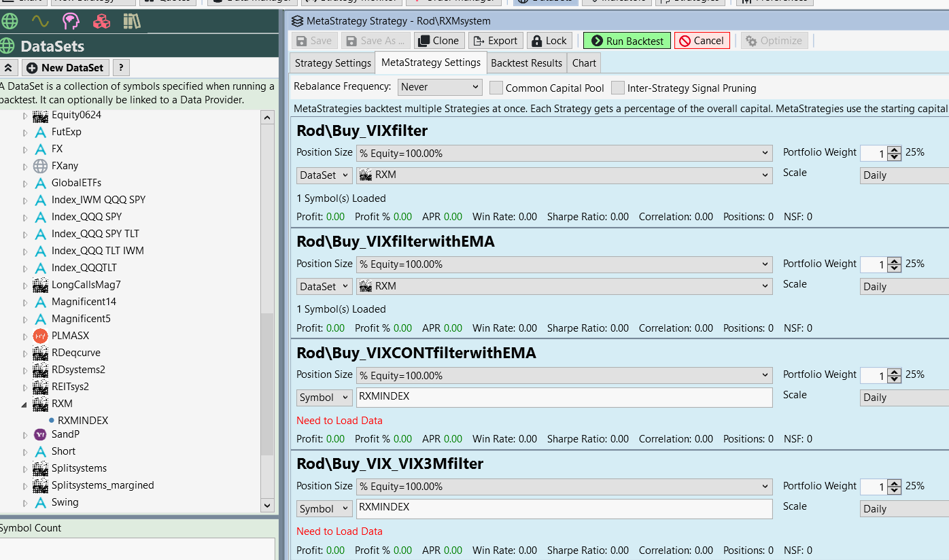The height and width of the screenshot is (560, 949).
Task: Open Position Size dropdown for Buy_VIXfilter
Action: click(x=564, y=154)
